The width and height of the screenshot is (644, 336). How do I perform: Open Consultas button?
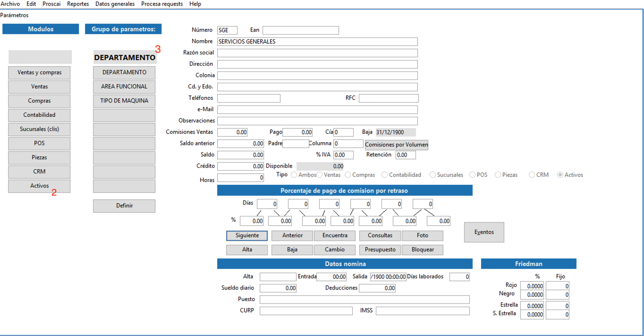click(x=380, y=235)
